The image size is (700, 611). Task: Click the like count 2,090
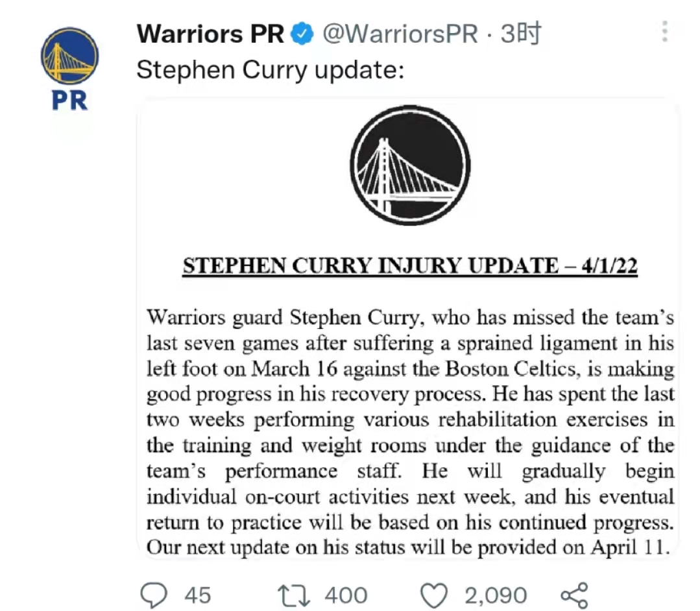496,595
